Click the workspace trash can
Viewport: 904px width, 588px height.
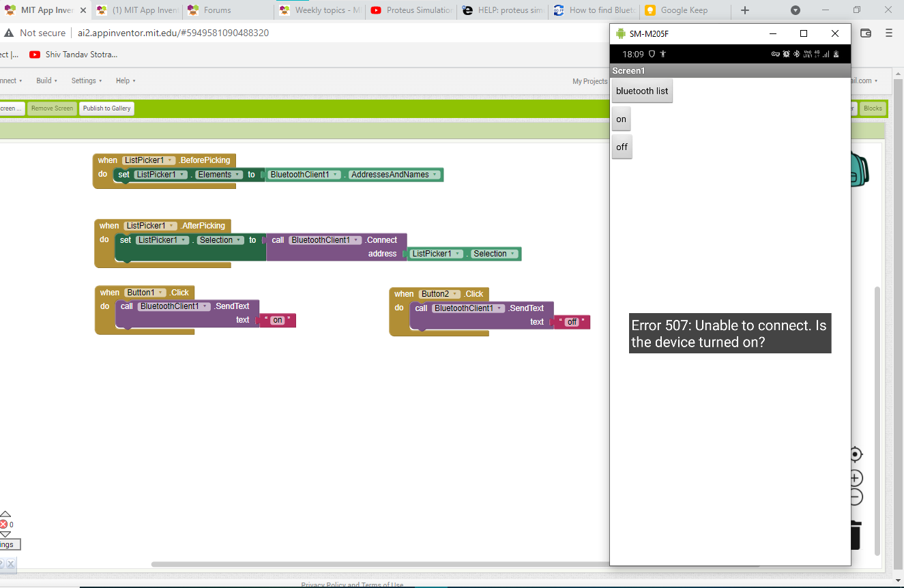pos(856,535)
